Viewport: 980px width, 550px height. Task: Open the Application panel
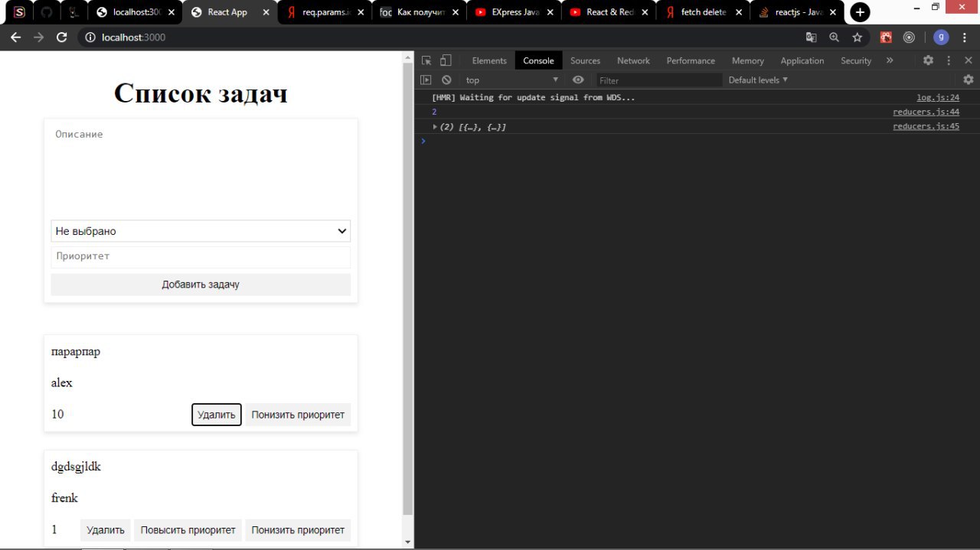click(802, 60)
